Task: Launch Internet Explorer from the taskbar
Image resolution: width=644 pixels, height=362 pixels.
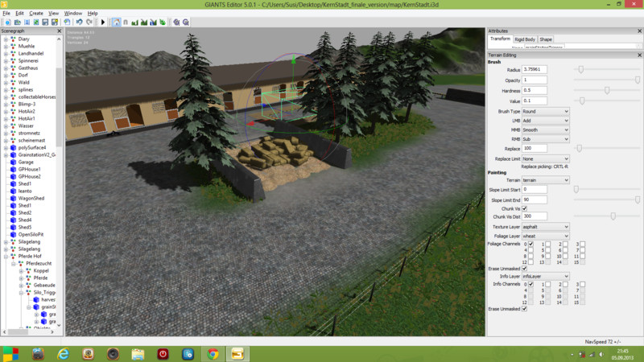Action: click(63, 352)
